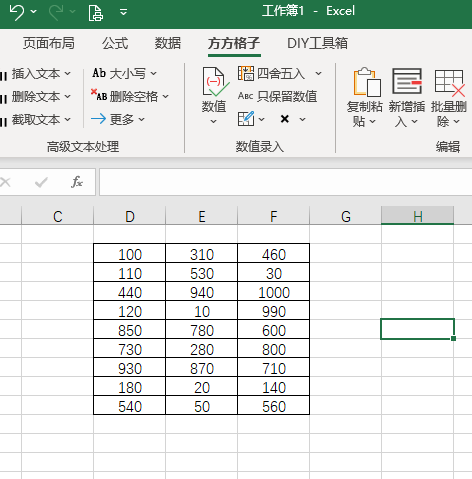Click the fill handle of selected cell
472x479 pixels.
(x=453, y=338)
